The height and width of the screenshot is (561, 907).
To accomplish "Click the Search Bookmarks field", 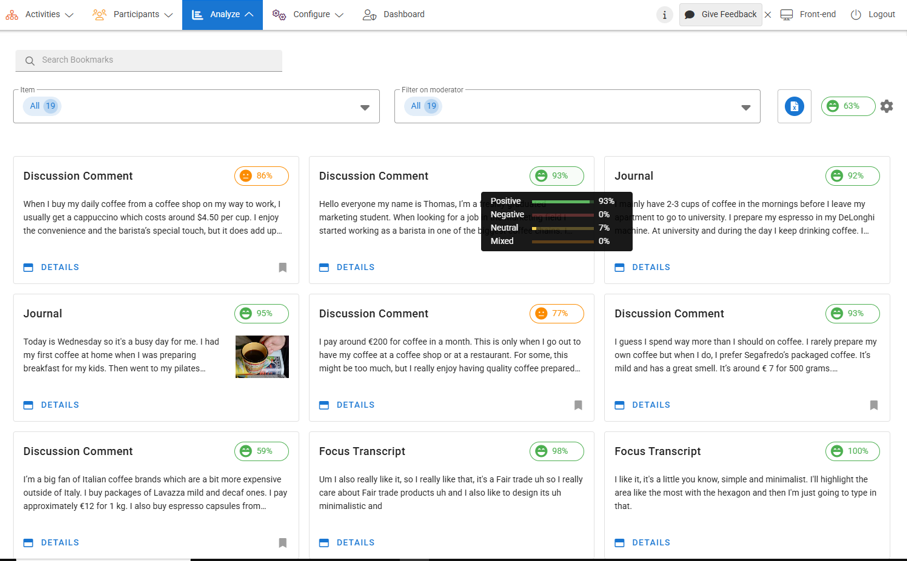I will (x=150, y=60).
